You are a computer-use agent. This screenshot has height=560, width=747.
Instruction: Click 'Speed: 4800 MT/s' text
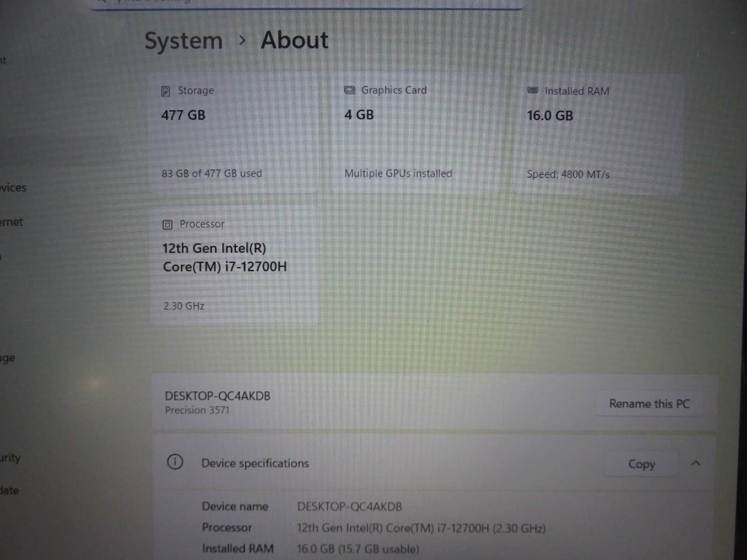568,175
